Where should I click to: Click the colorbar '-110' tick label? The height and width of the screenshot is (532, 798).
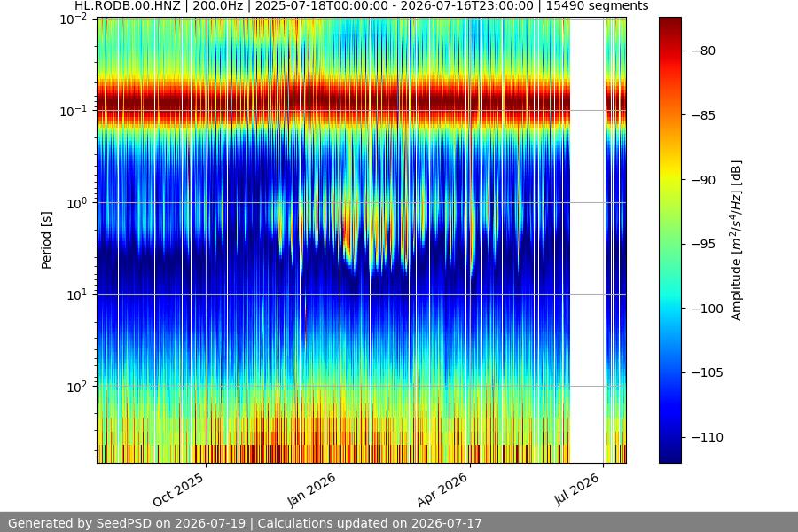707,437
